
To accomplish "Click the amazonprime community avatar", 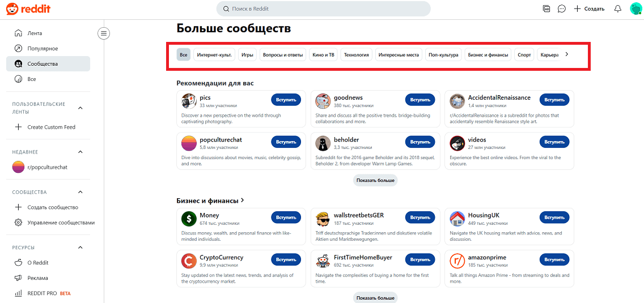I will pos(457,261).
